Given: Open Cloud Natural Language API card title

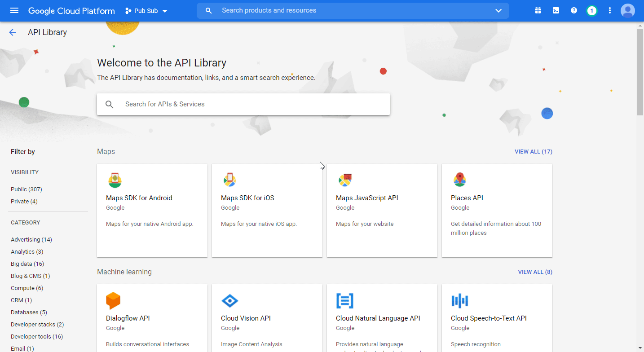Looking at the screenshot, I should 378,318.
